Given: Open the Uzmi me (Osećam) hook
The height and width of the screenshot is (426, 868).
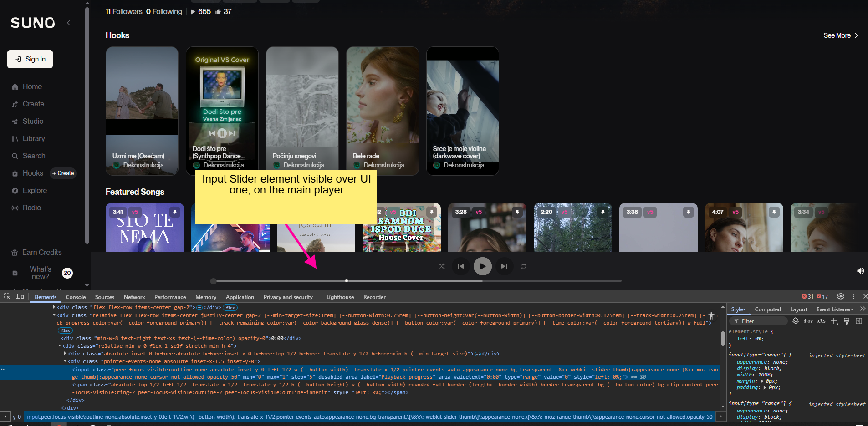Looking at the screenshot, I should (x=142, y=111).
